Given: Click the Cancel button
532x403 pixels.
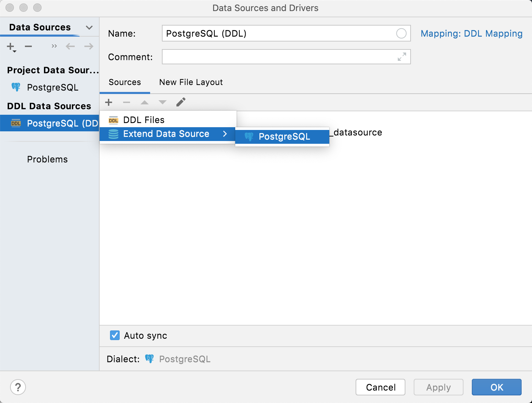Looking at the screenshot, I should pos(380,387).
